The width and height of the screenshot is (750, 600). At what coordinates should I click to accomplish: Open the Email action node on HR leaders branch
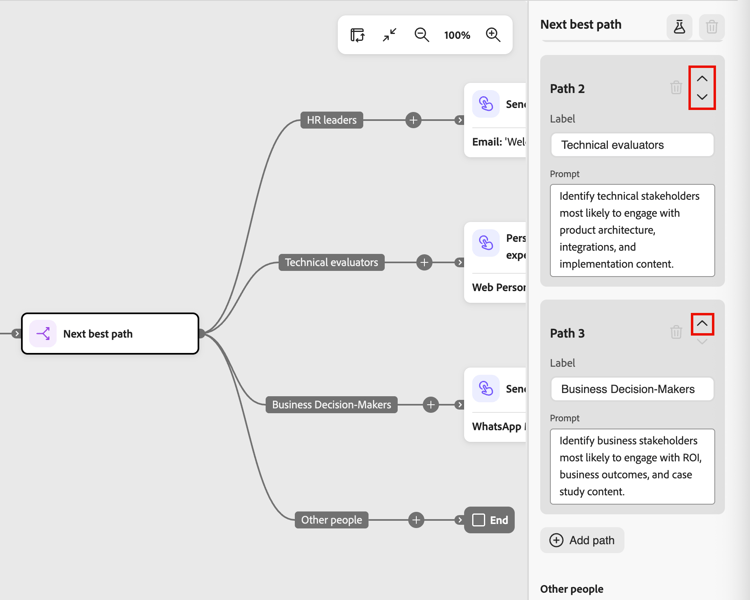(x=495, y=120)
